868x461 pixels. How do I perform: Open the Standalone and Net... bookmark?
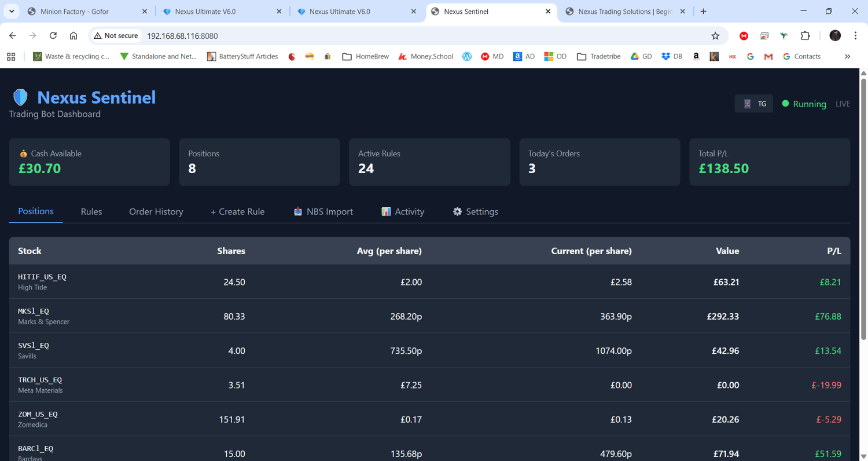pyautogui.click(x=158, y=56)
